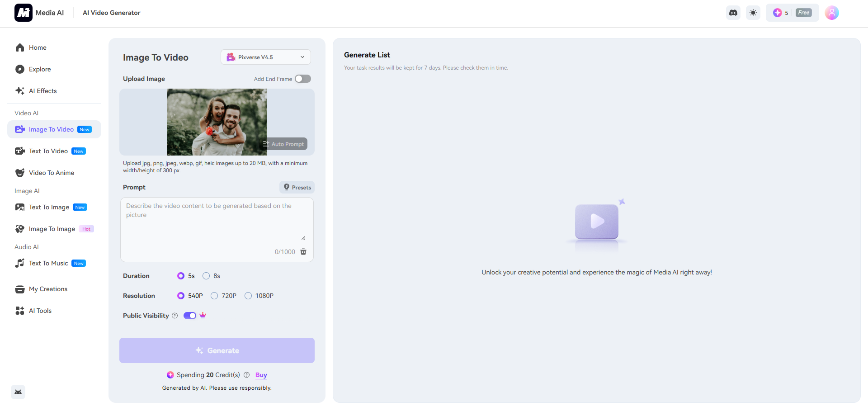This screenshot has width=868, height=411.
Task: Click the Public Visibility help question icon
Action: (175, 316)
